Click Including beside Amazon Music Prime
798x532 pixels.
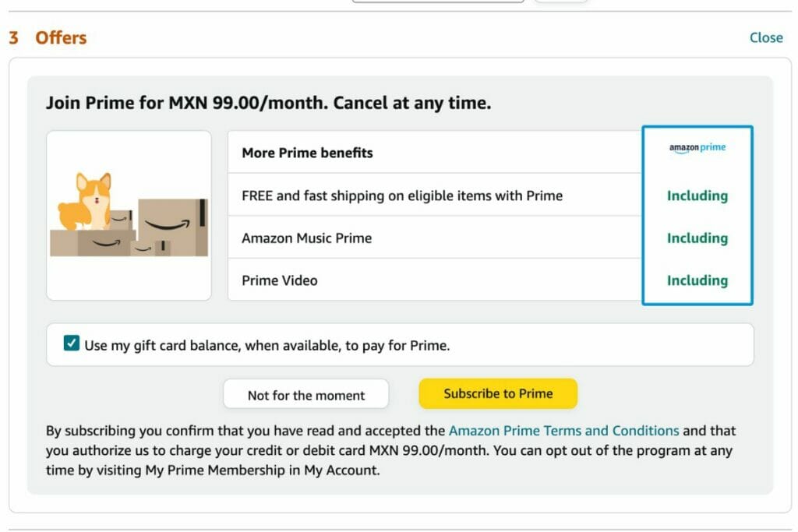click(697, 238)
